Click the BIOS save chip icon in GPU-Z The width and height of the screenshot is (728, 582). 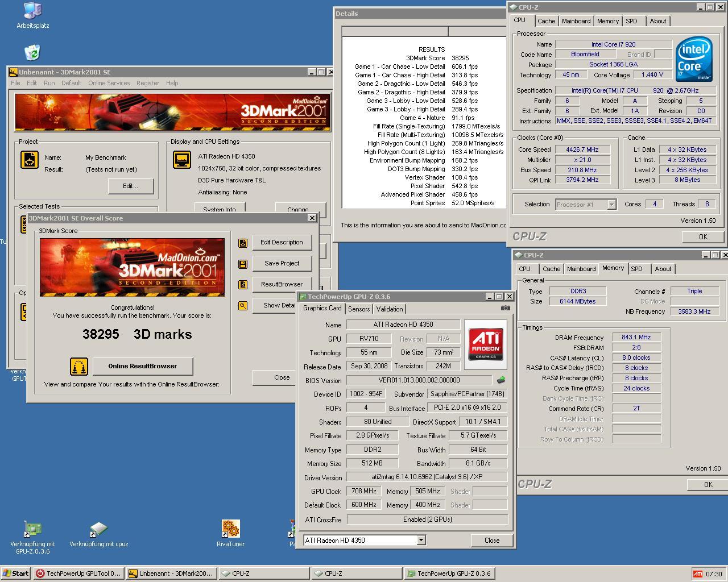click(x=501, y=380)
